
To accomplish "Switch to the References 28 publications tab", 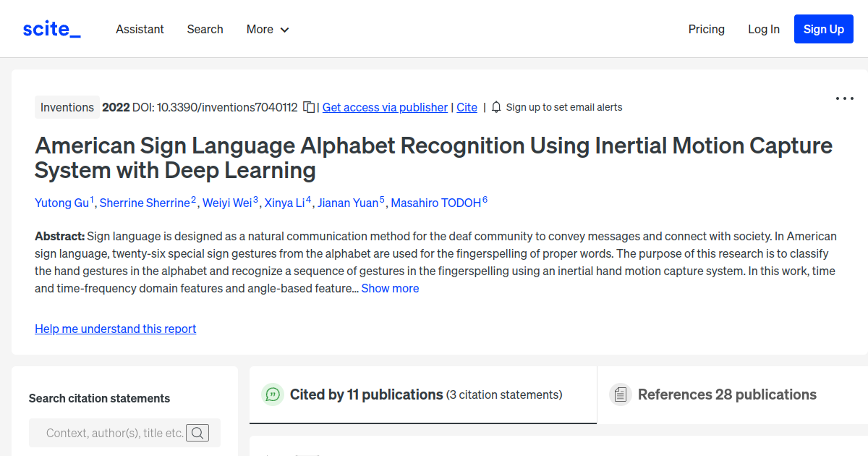I will 727,394.
